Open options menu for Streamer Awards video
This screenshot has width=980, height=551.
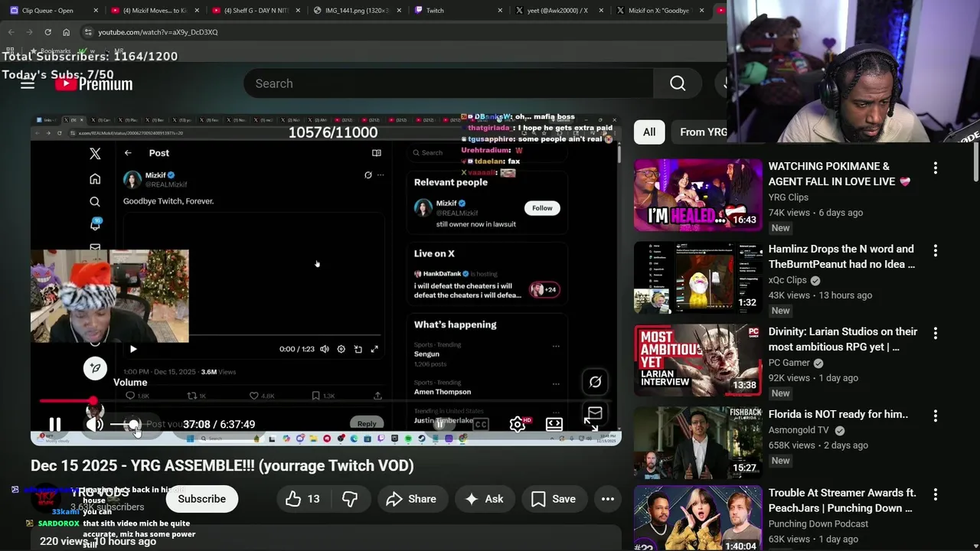tap(935, 494)
